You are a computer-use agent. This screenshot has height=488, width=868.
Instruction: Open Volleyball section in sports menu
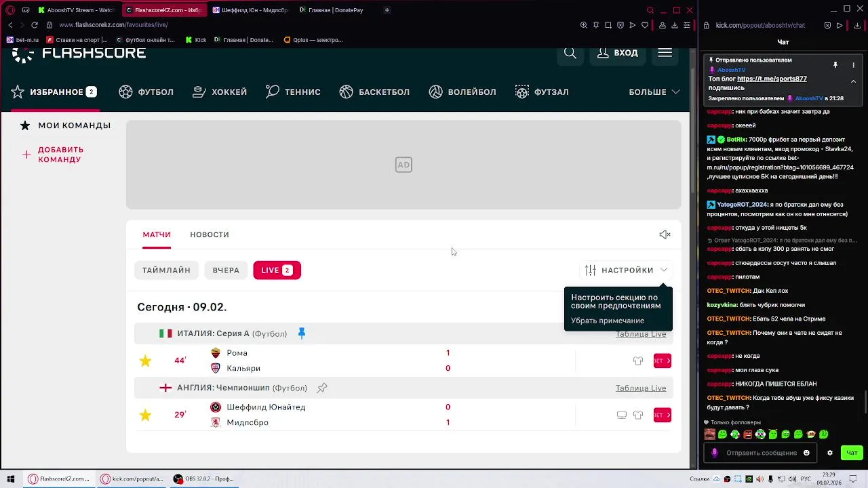coord(462,91)
